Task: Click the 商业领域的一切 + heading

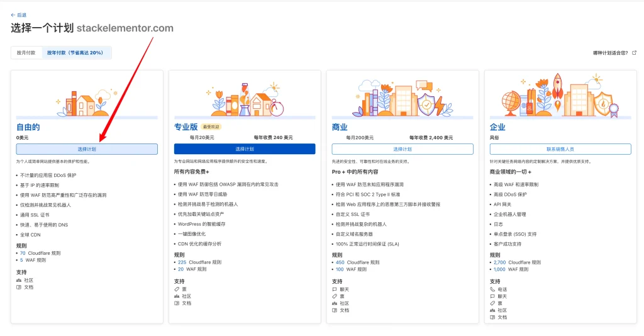Action: tap(510, 172)
